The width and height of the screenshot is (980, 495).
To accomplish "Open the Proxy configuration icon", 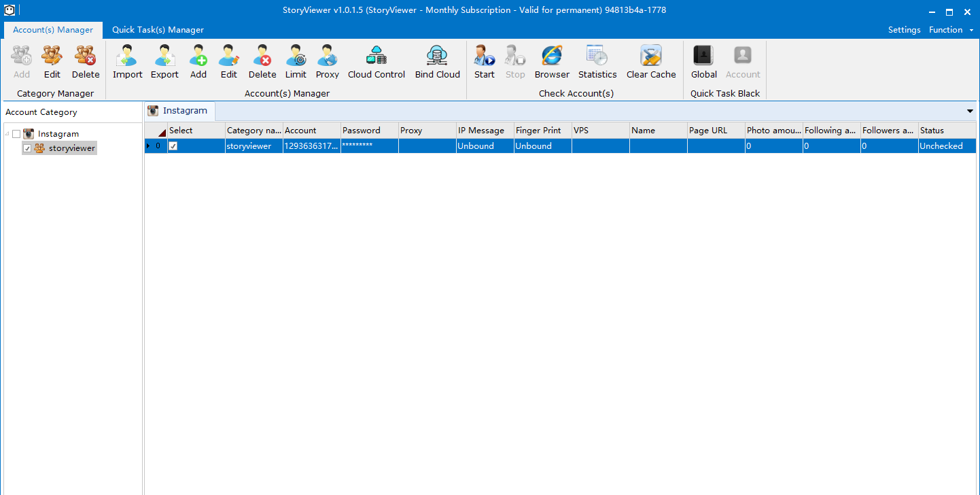I will tap(328, 62).
